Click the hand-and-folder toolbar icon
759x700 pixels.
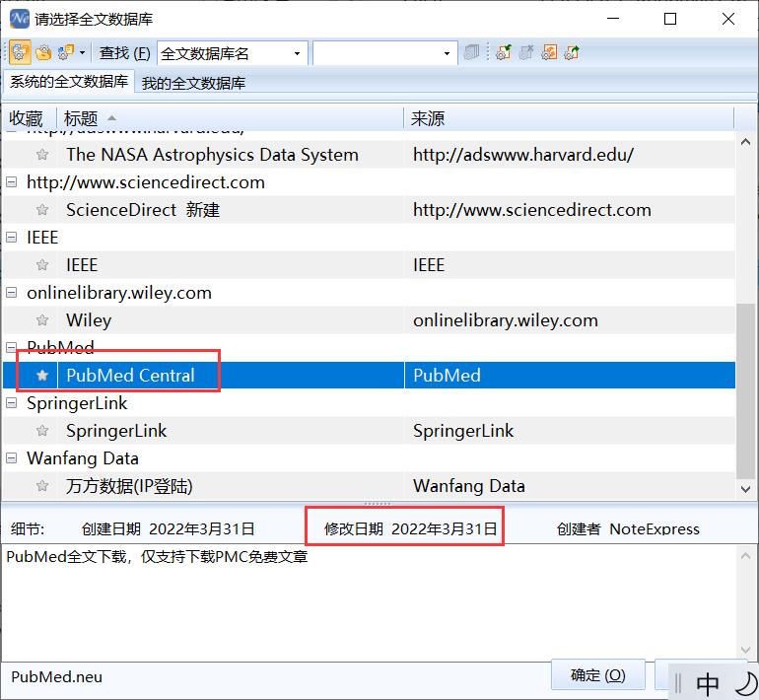pyautogui.click(x=43, y=52)
